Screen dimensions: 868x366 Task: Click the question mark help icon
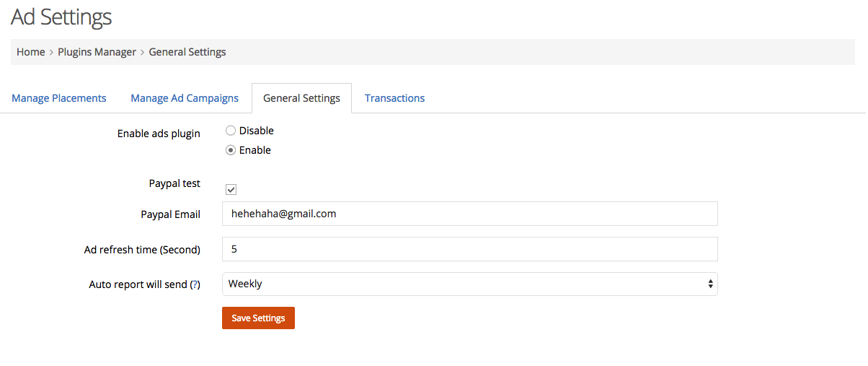coord(195,285)
